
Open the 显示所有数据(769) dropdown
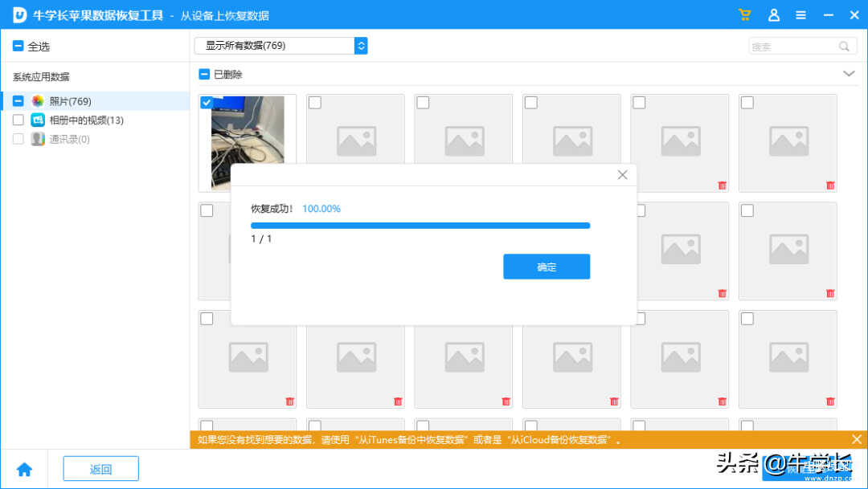point(280,46)
